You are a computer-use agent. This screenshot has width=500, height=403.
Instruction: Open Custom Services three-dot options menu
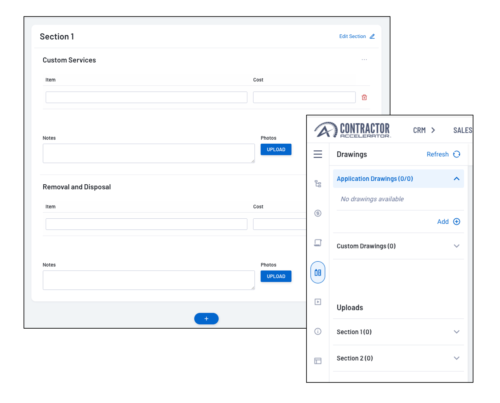(364, 60)
